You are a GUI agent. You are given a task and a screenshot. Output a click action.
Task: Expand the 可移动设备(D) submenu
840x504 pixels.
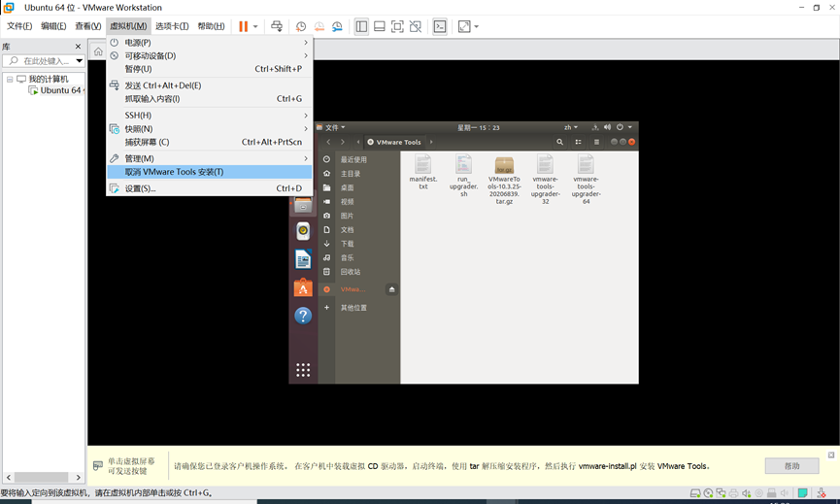(210, 55)
